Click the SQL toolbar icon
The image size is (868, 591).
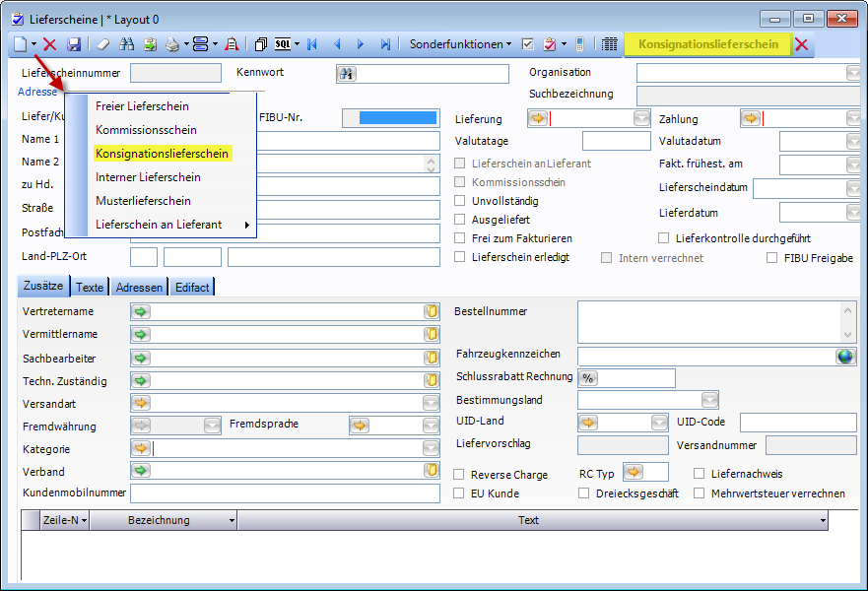tap(283, 44)
